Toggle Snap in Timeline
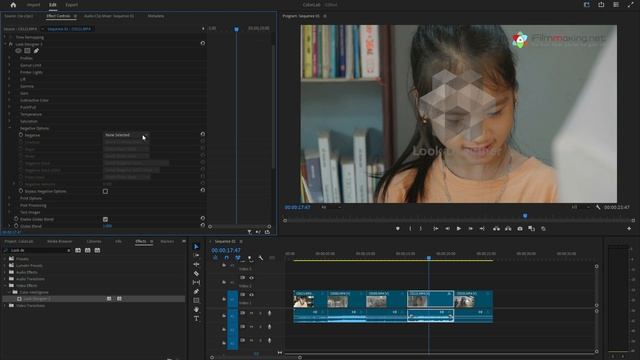 pos(227,258)
